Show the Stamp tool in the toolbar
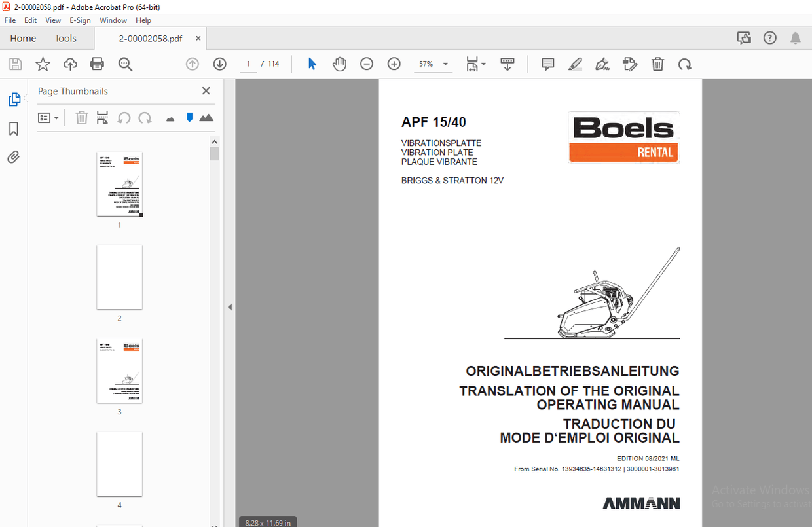 pos(630,64)
